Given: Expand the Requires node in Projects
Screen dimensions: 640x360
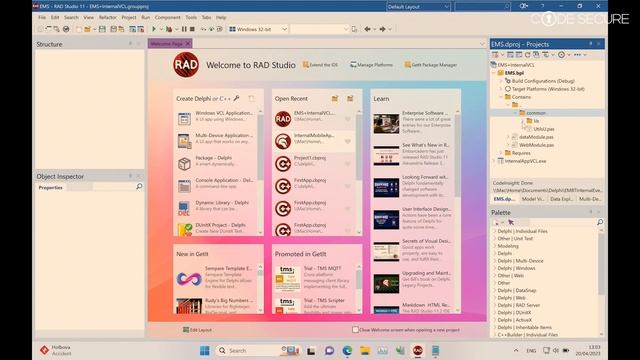Looking at the screenshot, I should (501, 153).
